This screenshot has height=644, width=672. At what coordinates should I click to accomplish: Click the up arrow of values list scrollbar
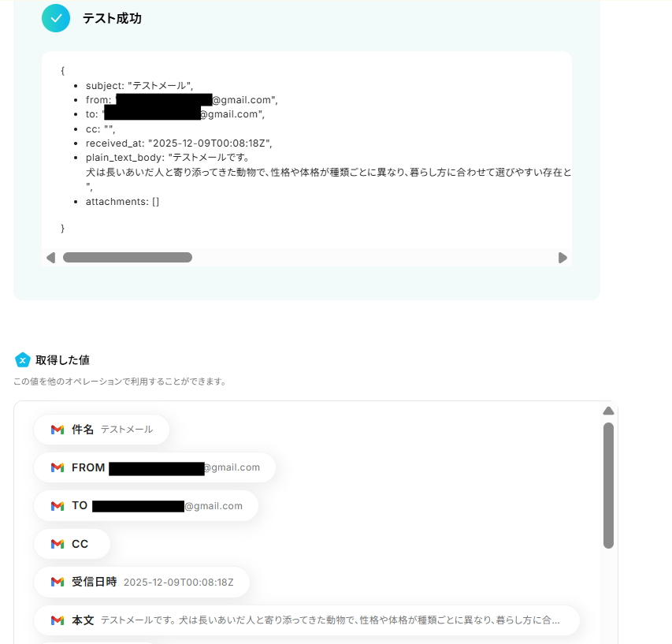608,411
